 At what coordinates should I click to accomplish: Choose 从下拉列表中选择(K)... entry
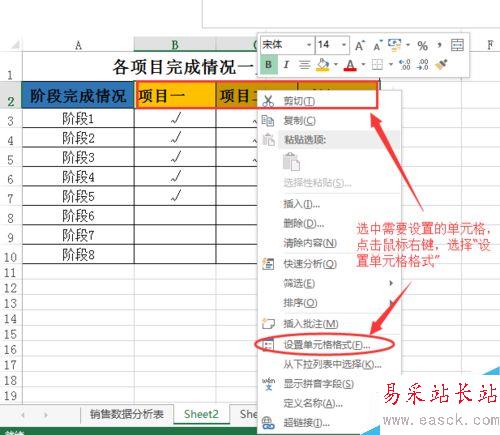tap(330, 364)
